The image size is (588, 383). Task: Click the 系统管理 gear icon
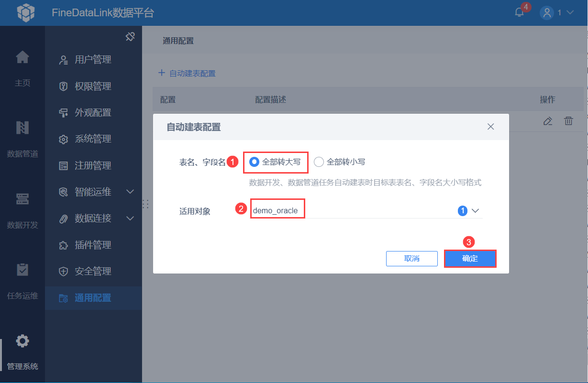coord(63,140)
